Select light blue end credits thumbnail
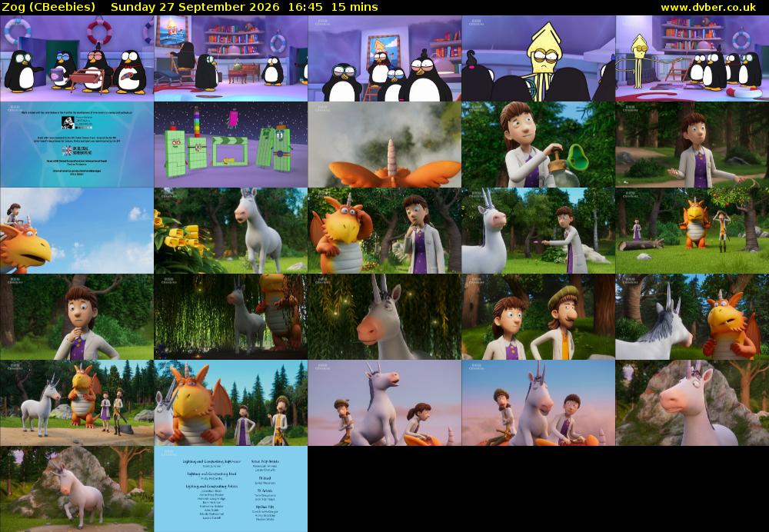This screenshot has width=769, height=532. point(231,489)
